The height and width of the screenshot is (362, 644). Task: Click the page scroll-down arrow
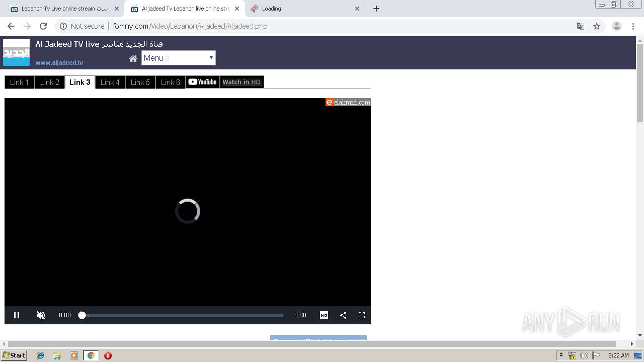click(x=640, y=335)
